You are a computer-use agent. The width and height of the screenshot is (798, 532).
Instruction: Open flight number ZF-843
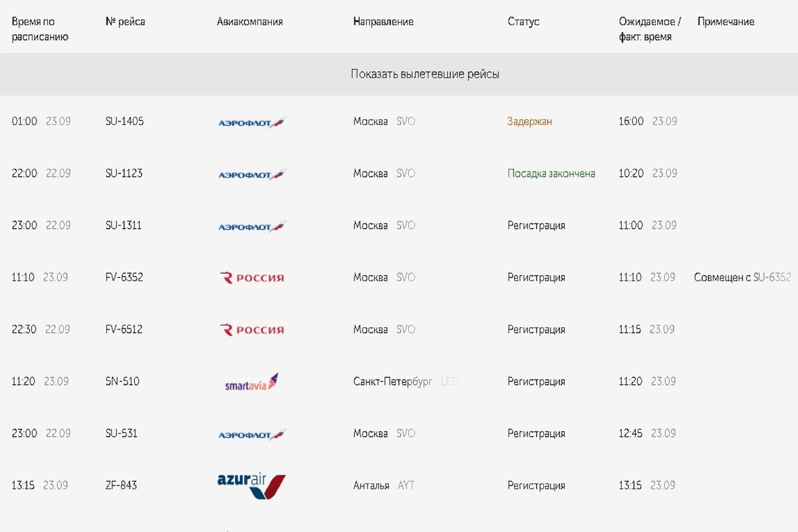(121, 485)
